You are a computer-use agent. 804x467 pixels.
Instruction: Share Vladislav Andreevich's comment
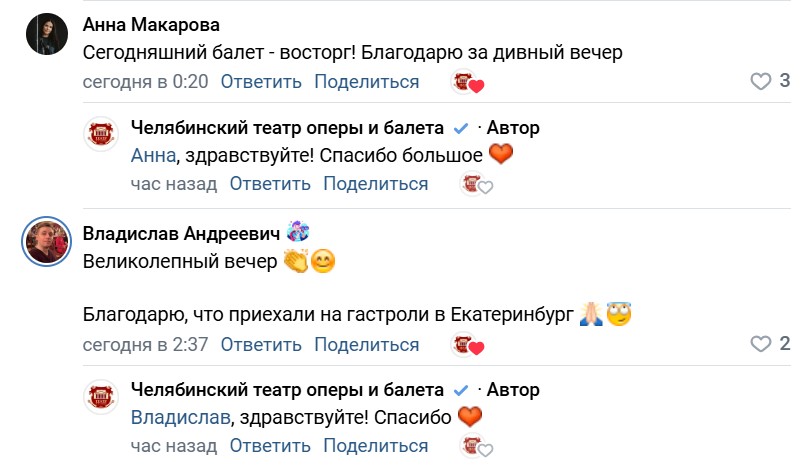click(366, 345)
